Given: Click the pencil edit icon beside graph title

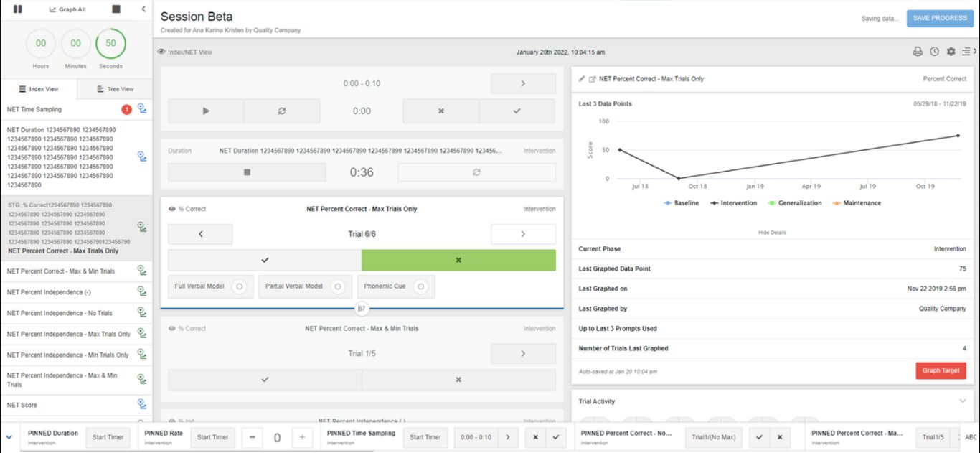Looking at the screenshot, I should 582,79.
